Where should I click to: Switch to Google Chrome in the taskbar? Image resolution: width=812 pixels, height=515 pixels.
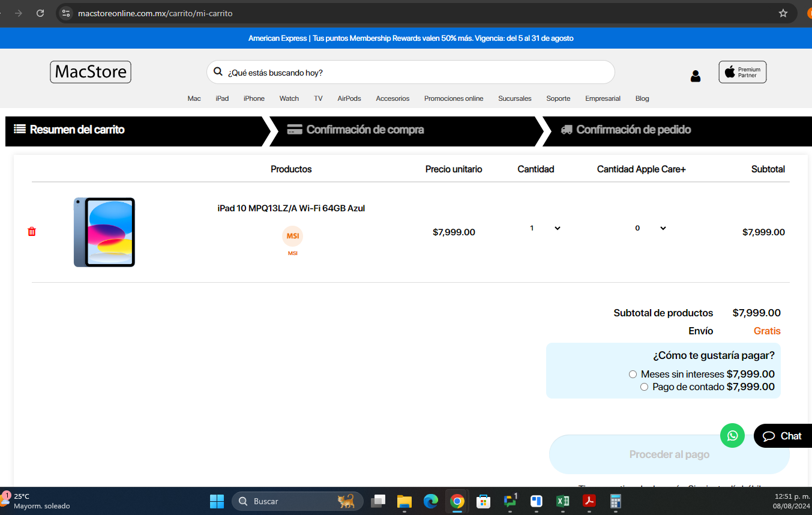click(x=457, y=501)
